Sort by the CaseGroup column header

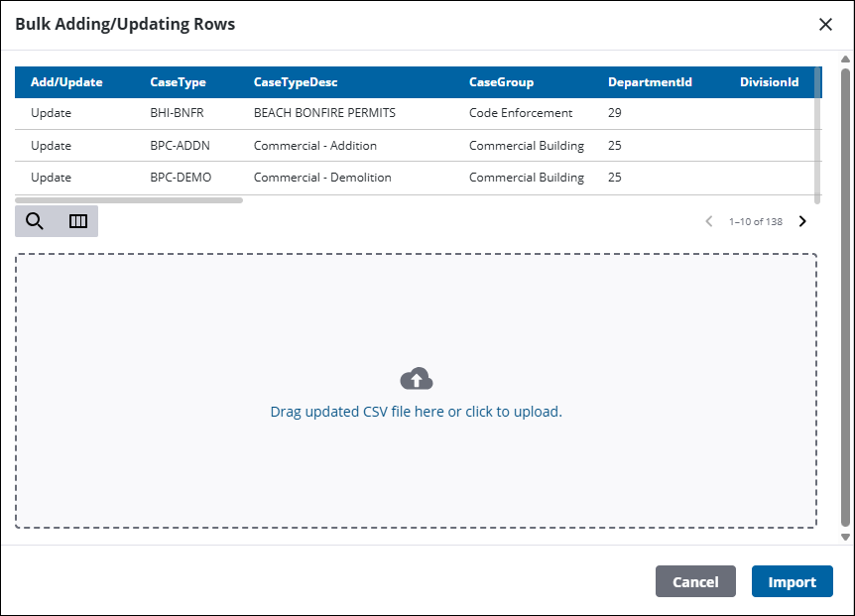pyautogui.click(x=501, y=82)
